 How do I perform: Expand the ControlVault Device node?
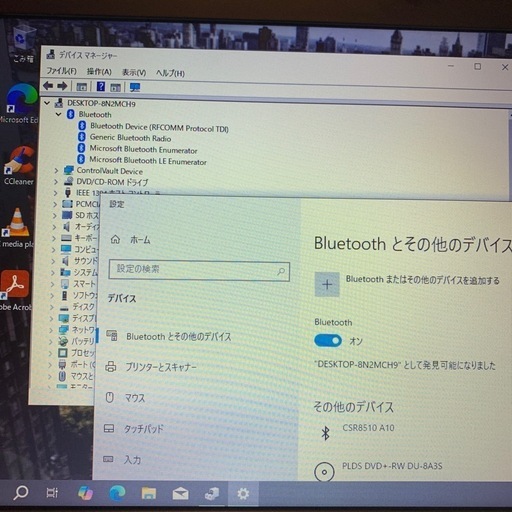pyautogui.click(x=56, y=171)
